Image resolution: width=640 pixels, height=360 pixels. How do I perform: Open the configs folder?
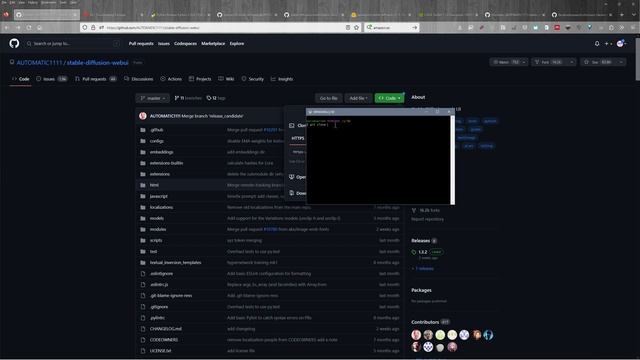(x=157, y=141)
